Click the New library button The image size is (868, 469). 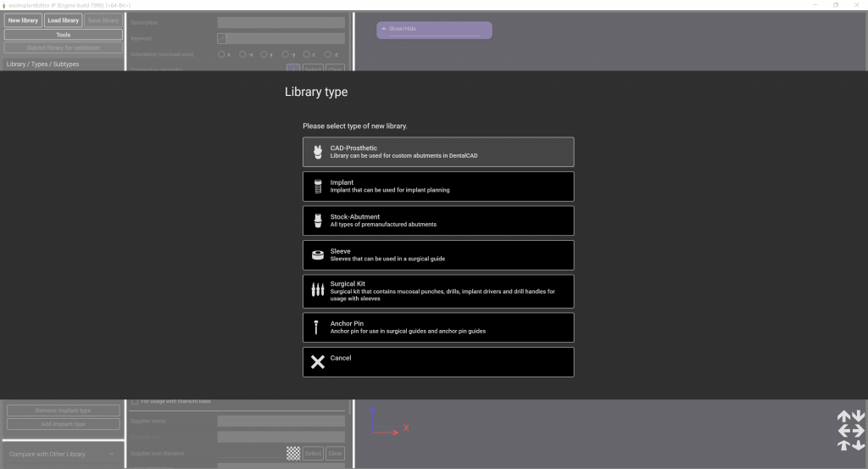(x=23, y=20)
